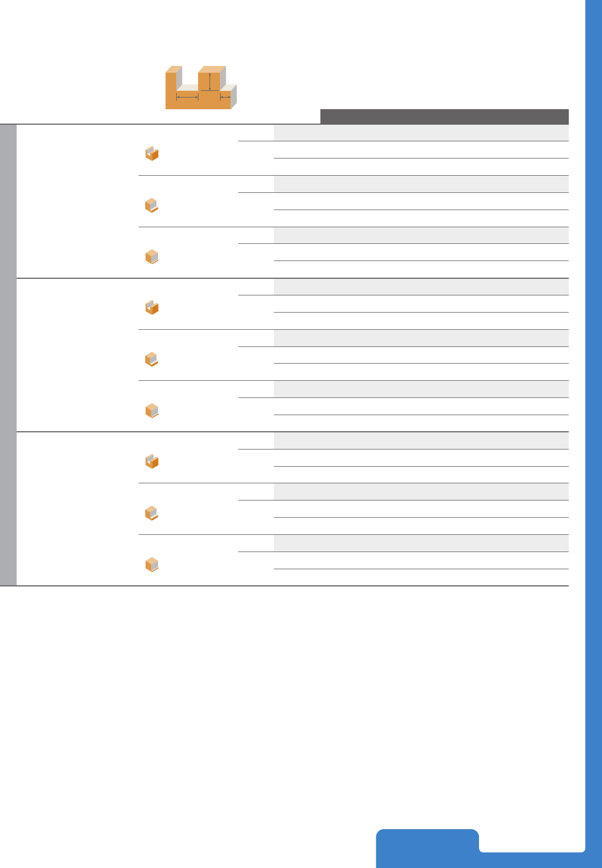This screenshot has height=868, width=602.
Task: Click the shaded row beside the bottom section's slot icon
Action: point(421,441)
